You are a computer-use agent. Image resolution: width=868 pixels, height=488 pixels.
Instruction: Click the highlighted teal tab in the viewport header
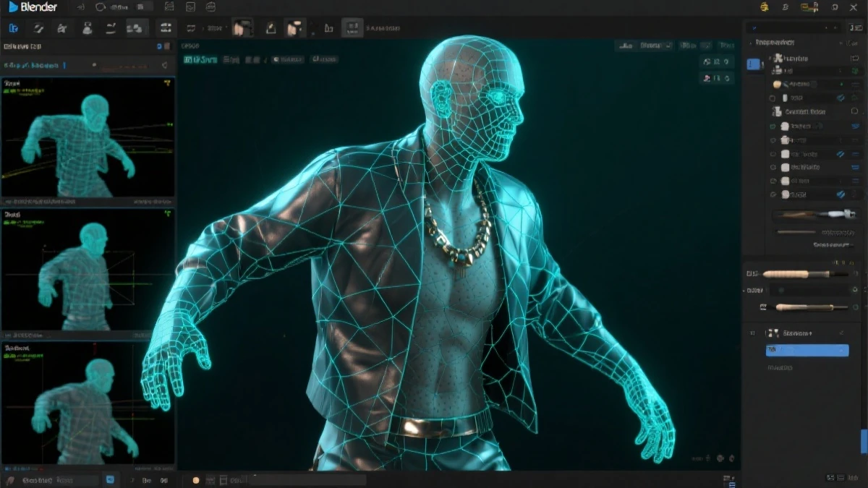coord(199,59)
